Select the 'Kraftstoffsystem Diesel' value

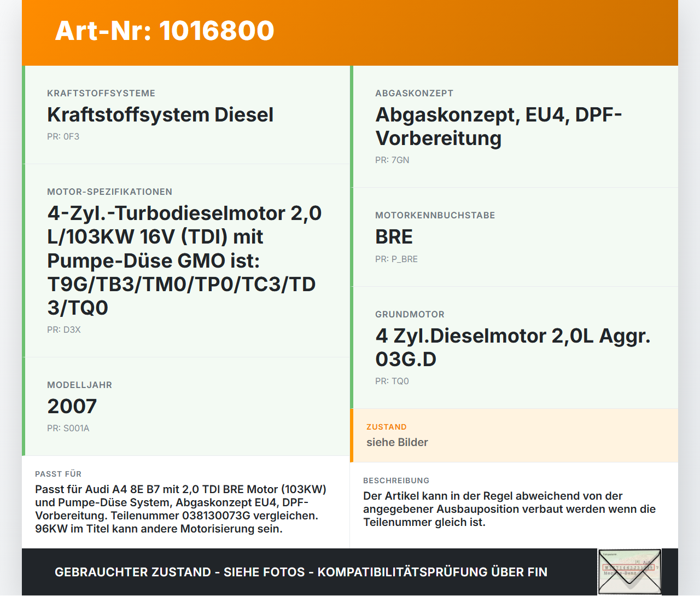(x=160, y=115)
